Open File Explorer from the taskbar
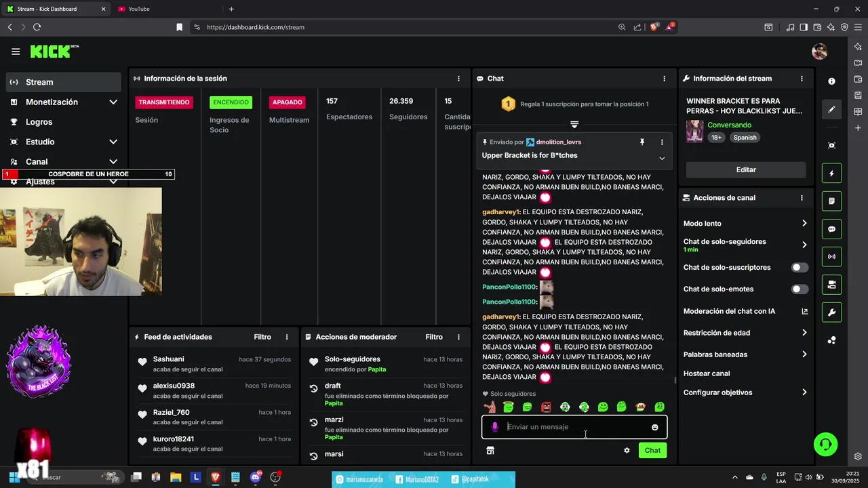 [x=176, y=477]
